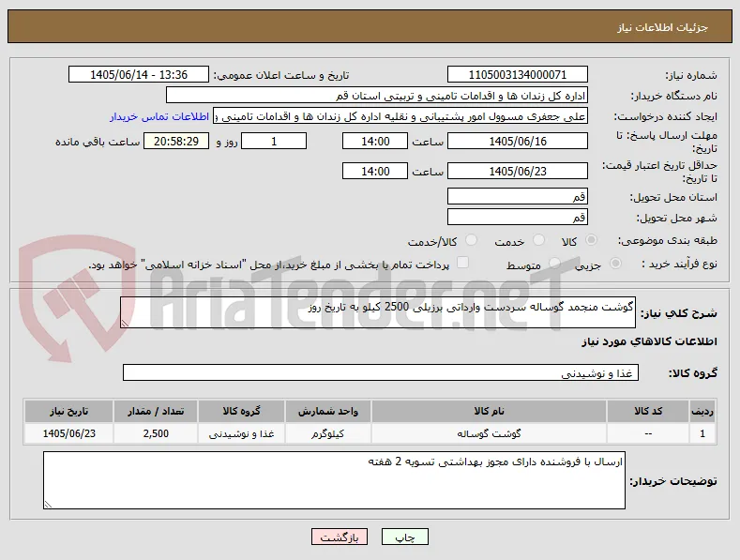This screenshot has height=560, width=740.
Task: Select the کالا radio button
Action: pyautogui.click(x=591, y=240)
